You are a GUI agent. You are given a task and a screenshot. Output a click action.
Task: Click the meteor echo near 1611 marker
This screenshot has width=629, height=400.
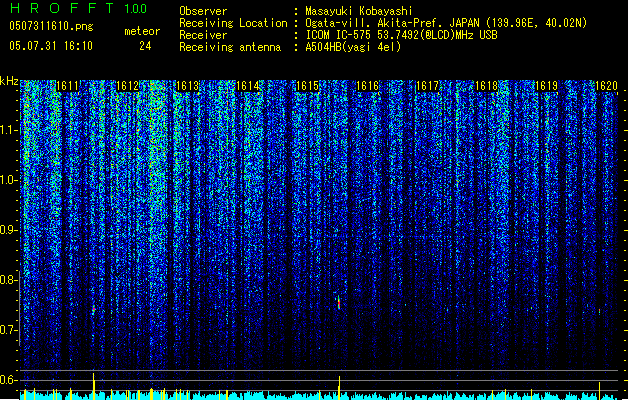94,309
